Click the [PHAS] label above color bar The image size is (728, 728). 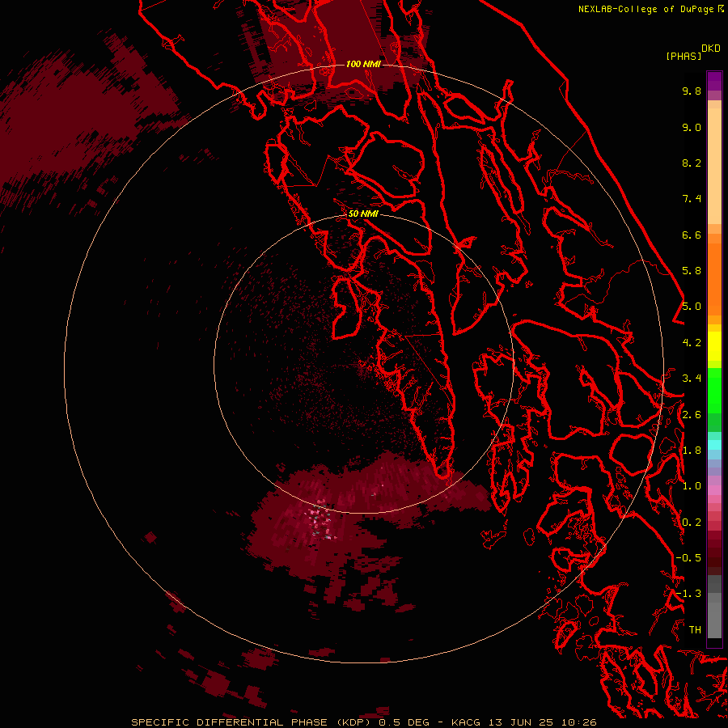click(684, 56)
